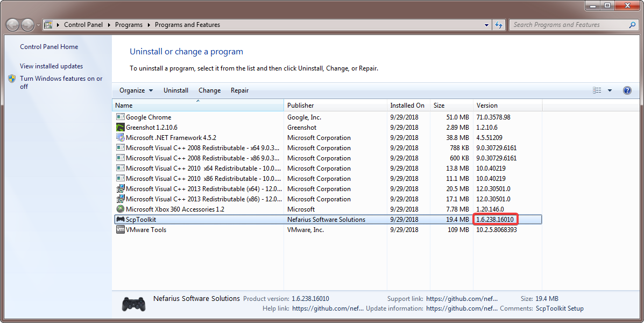Click the Visual C++ 2013 (x64) icon
Image resolution: width=644 pixels, height=323 pixels.
coord(121,189)
